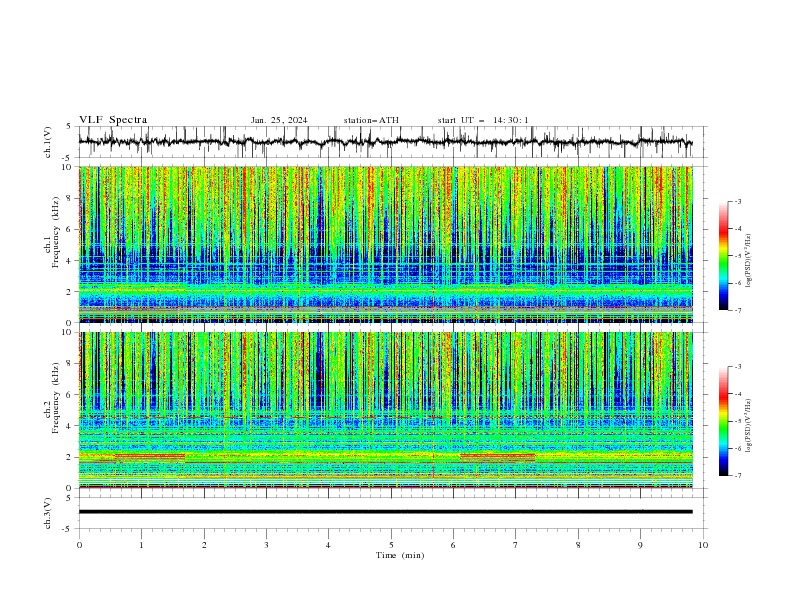Screen dimensions: 792x612
Task: Click the "-7" tick on the lower colorbar
Action: [738, 476]
